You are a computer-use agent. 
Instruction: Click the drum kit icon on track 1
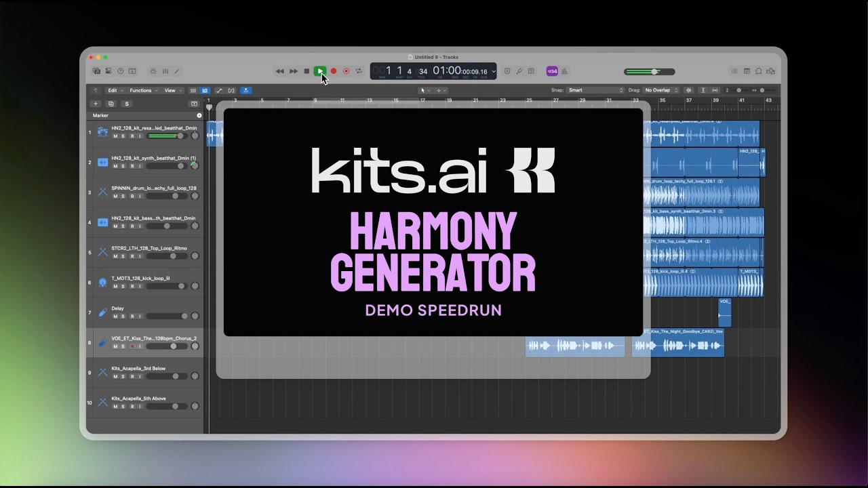click(x=102, y=132)
